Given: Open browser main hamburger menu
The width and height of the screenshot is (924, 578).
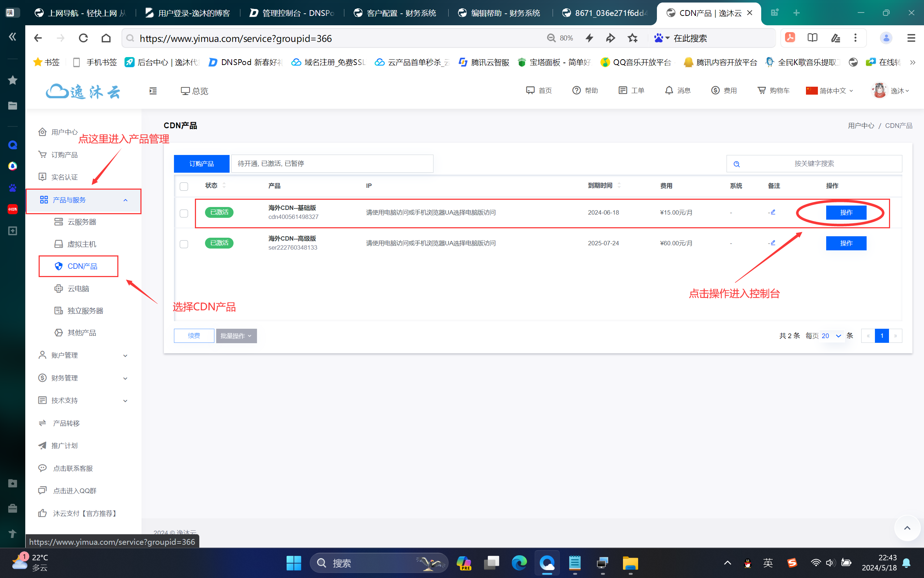Looking at the screenshot, I should click(911, 38).
